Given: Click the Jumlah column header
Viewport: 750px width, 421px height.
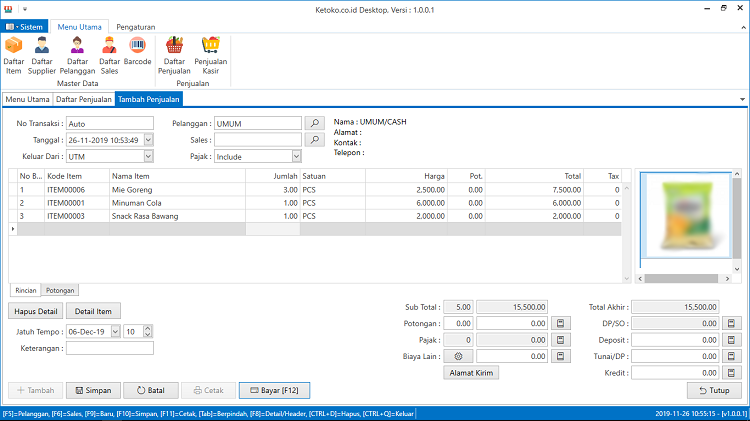Looking at the screenshot, I should (x=273, y=176).
